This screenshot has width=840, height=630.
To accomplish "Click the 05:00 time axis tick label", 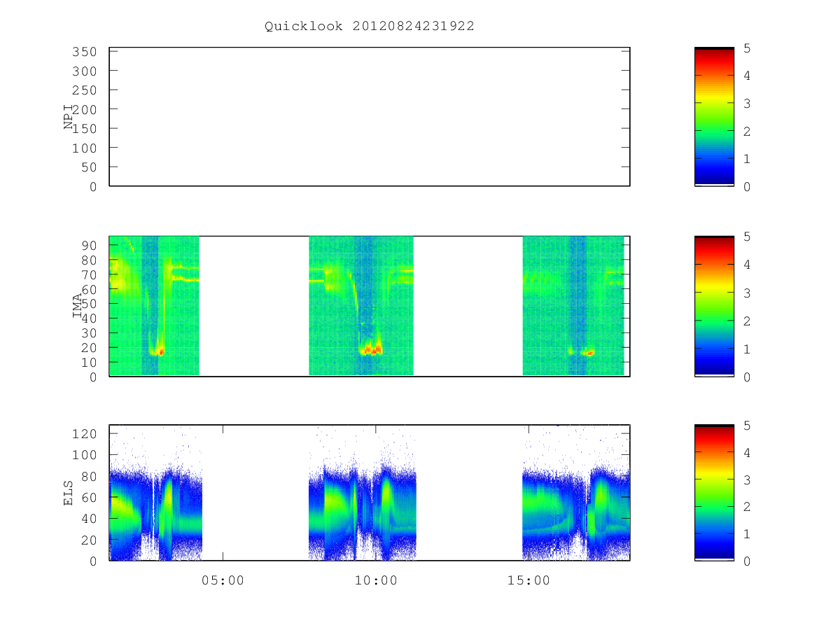I will tap(223, 580).
